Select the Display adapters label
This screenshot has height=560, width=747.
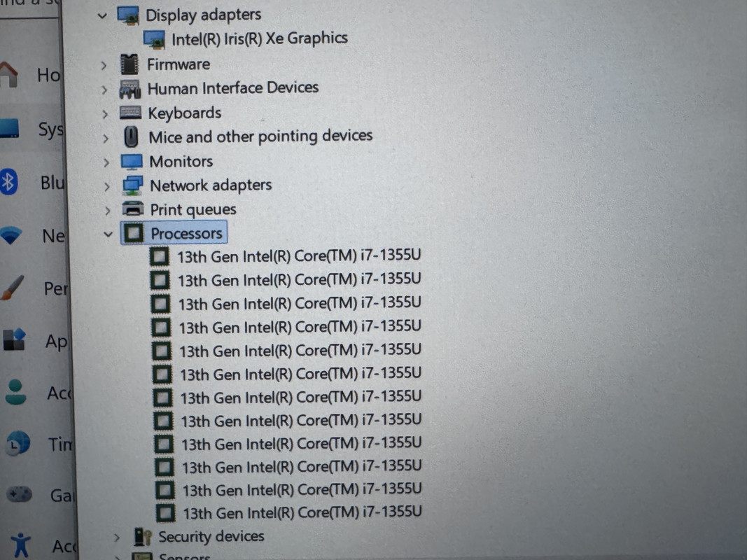[204, 15]
